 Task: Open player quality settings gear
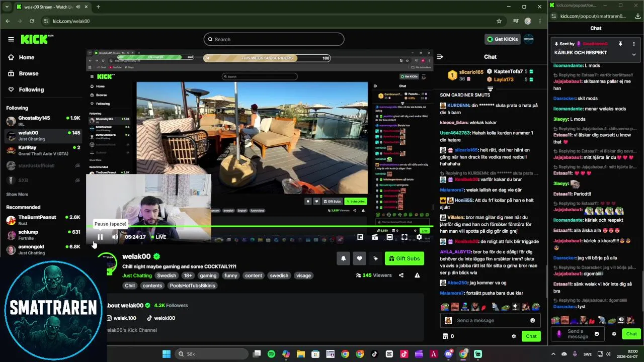click(x=419, y=237)
